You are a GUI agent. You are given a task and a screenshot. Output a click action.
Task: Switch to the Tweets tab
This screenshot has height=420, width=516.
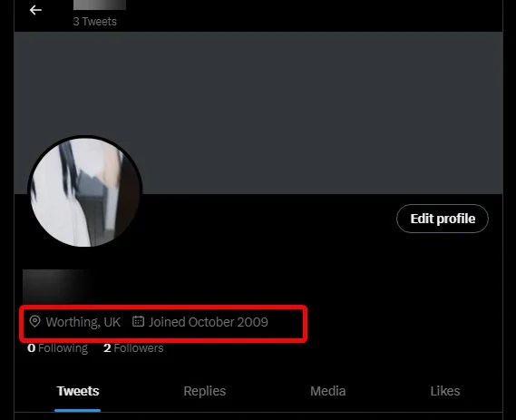tap(78, 391)
